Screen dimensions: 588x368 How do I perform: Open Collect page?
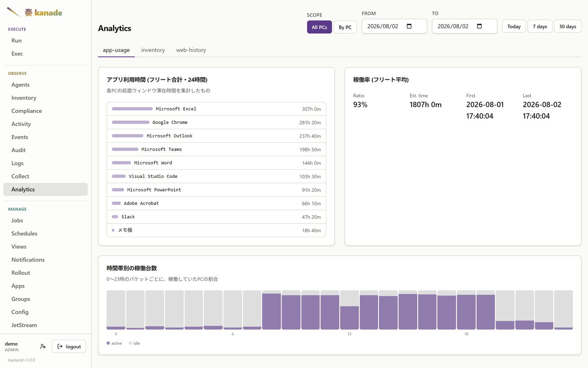pos(45,176)
